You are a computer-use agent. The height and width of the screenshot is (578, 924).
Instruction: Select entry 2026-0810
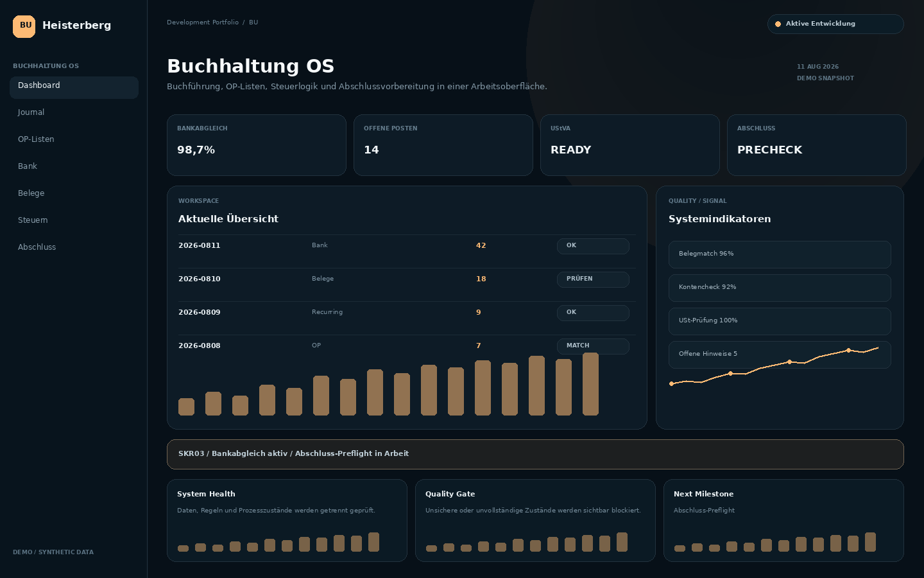200,279
